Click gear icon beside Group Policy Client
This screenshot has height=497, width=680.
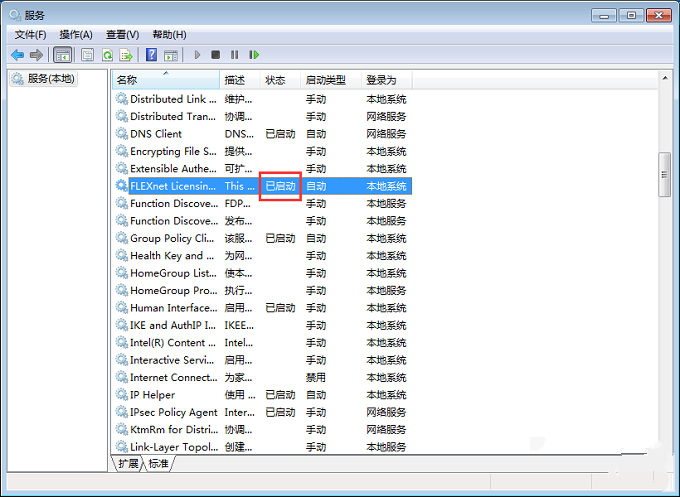(x=121, y=238)
